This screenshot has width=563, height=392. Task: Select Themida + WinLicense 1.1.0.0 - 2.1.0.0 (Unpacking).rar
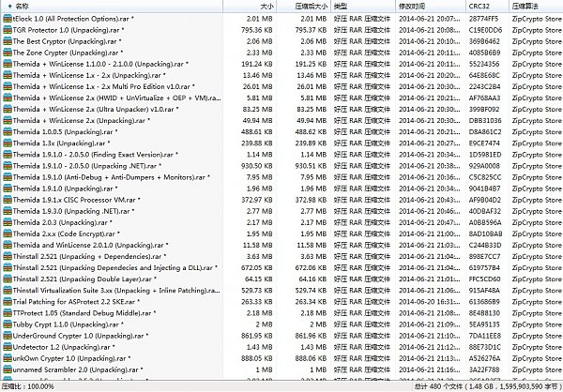(x=100, y=64)
